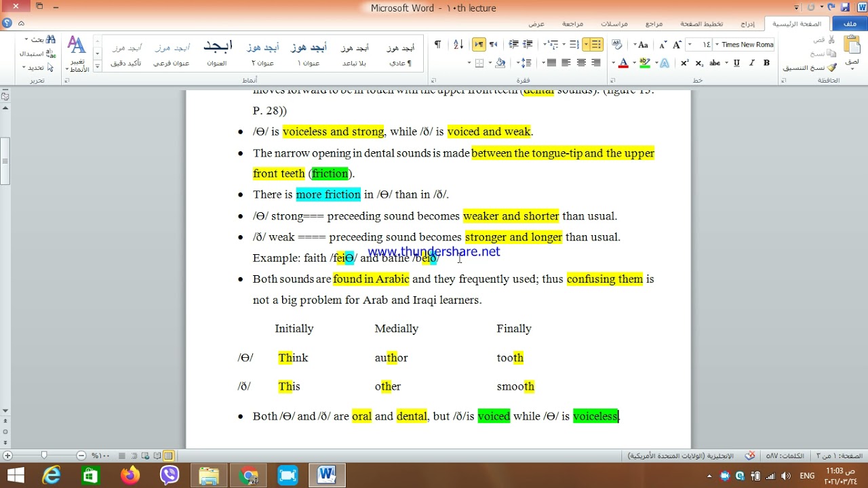Click the Shading paint bucket icon
The image size is (868, 488).
501,63
